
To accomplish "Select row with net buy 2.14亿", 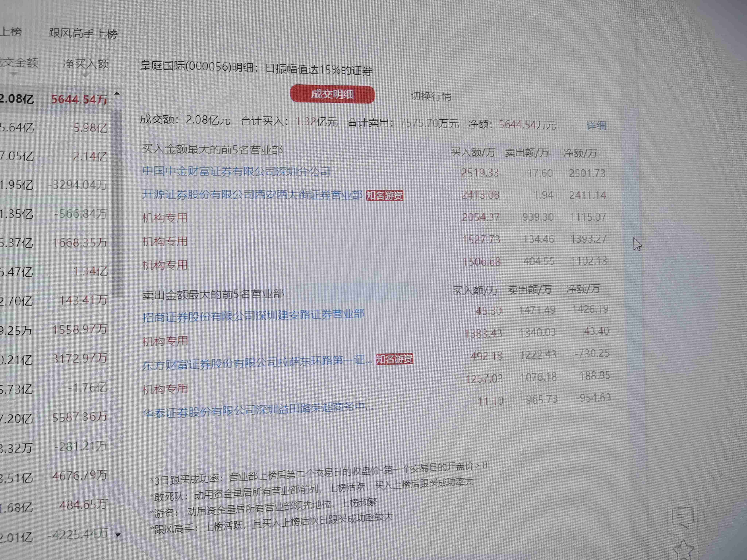I will [56, 156].
